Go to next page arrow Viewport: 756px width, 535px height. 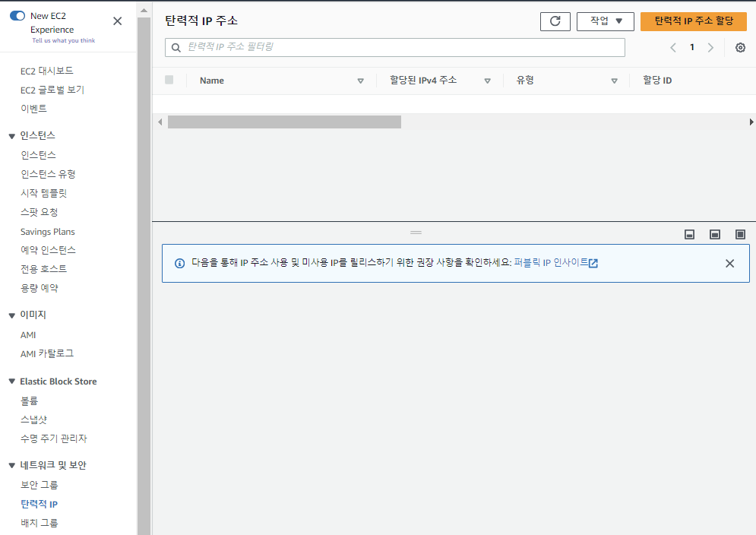[x=710, y=47]
